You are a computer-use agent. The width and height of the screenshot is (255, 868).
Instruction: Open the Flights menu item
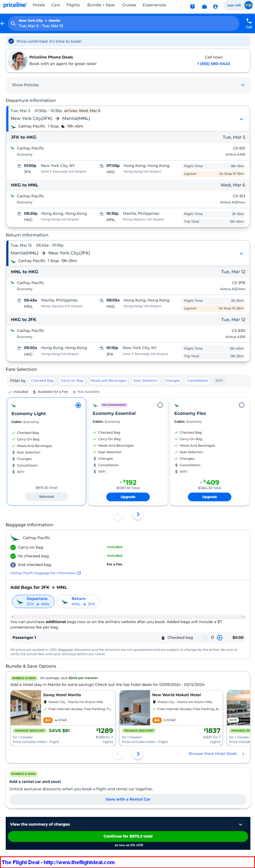point(73,5)
